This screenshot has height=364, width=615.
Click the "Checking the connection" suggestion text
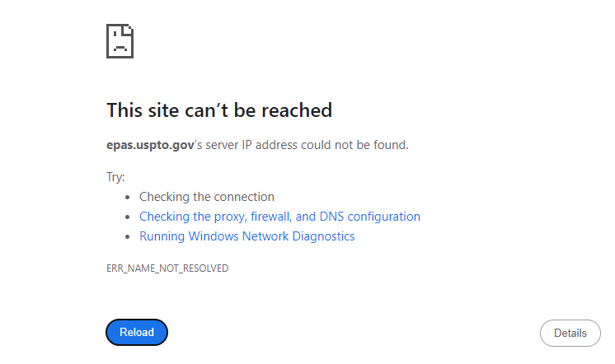(207, 197)
